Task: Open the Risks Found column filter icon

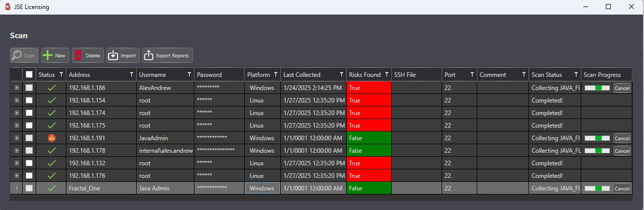Action: tap(386, 74)
